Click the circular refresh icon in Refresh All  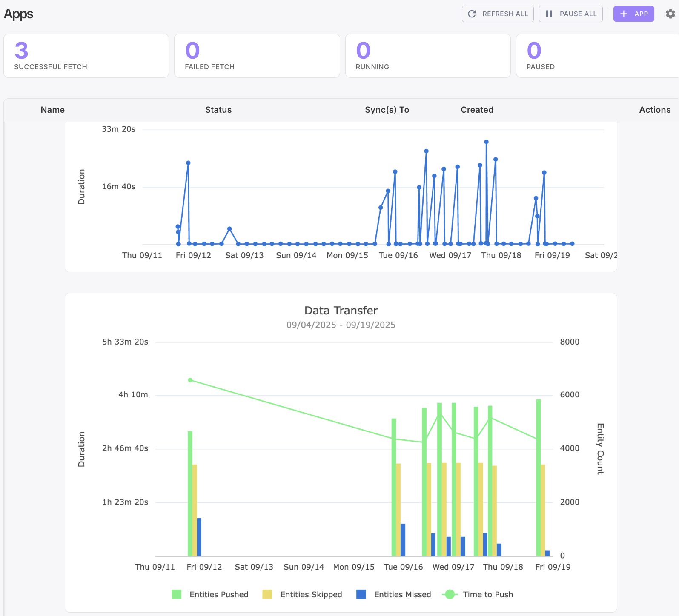coord(472,14)
